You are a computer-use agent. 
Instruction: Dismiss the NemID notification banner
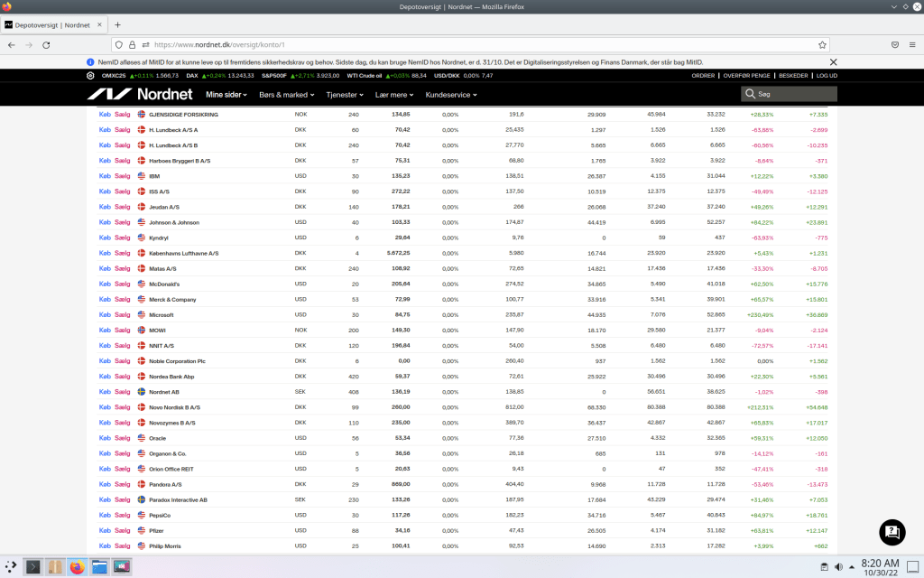833,62
